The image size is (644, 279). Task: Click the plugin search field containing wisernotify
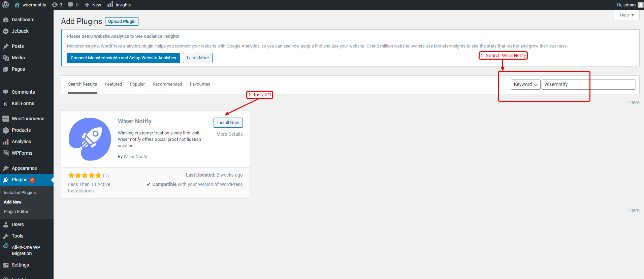coord(588,84)
